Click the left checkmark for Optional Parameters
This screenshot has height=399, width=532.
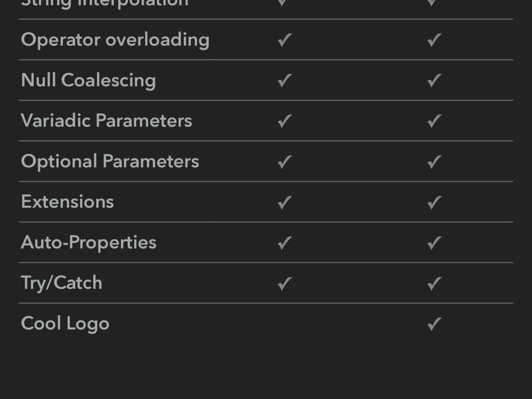coord(284,162)
